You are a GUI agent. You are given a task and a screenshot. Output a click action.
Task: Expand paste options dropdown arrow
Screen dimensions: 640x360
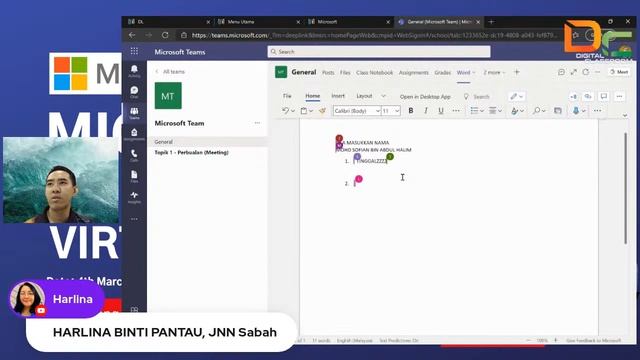311,111
